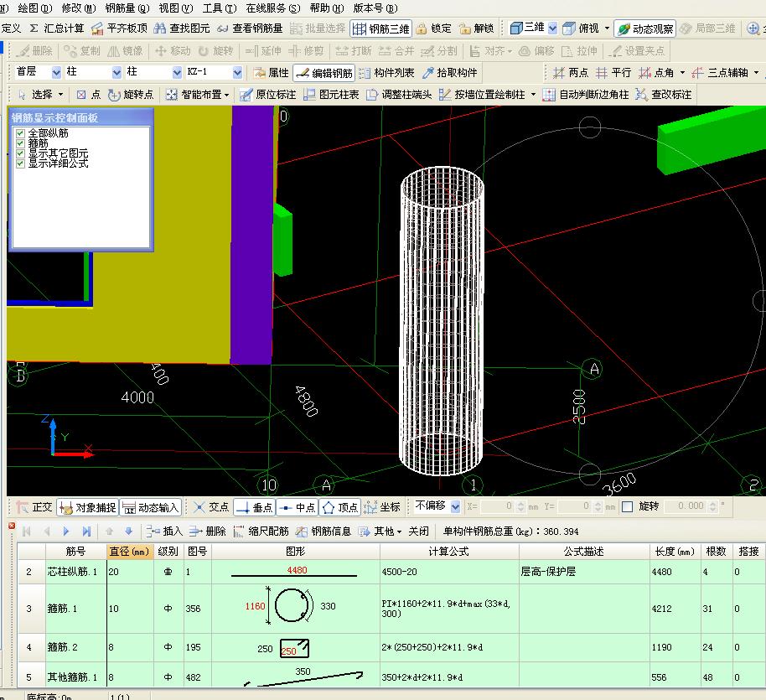Open 查找图元 find element tool
The width and height of the screenshot is (766, 700).
tap(182, 29)
